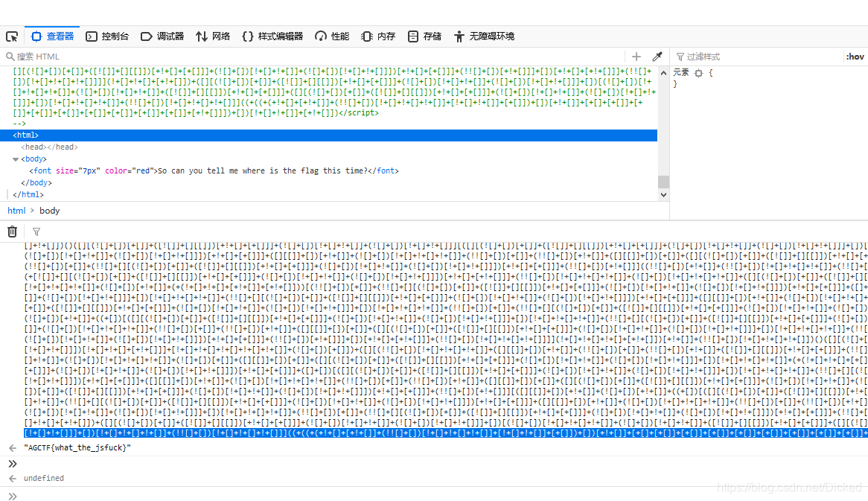Open the Accessibility (无障碍环境) tab
Viewport: 868px width, 501px height.
pos(485,36)
